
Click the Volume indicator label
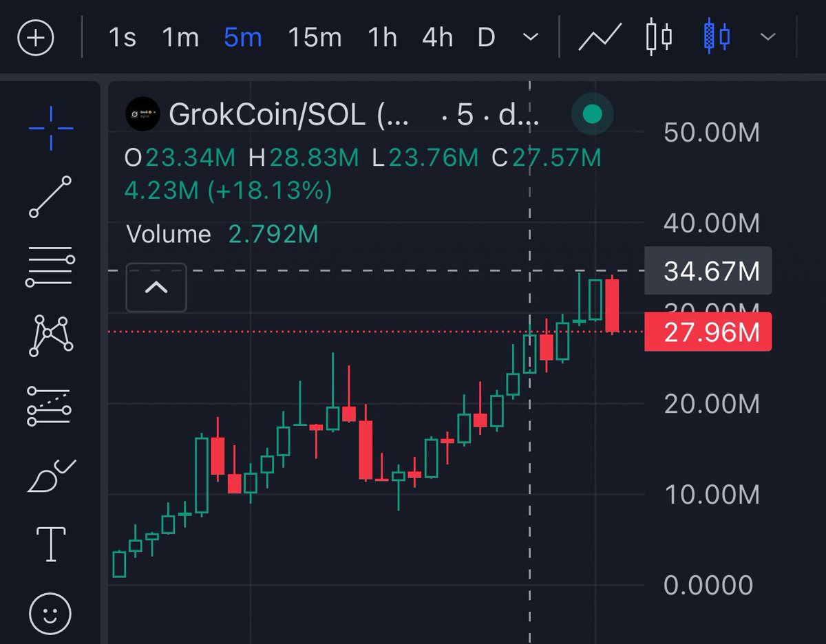pyautogui.click(x=169, y=235)
